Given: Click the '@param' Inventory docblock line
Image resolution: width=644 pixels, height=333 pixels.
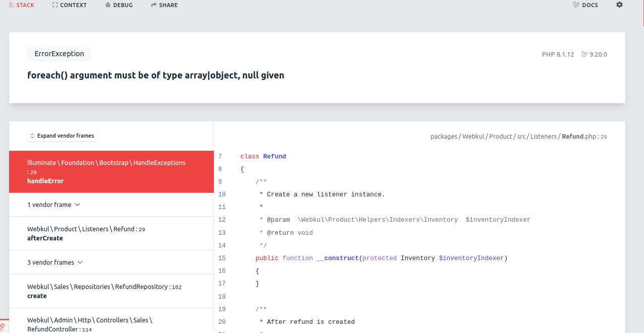Looking at the screenshot, I should point(395,220).
